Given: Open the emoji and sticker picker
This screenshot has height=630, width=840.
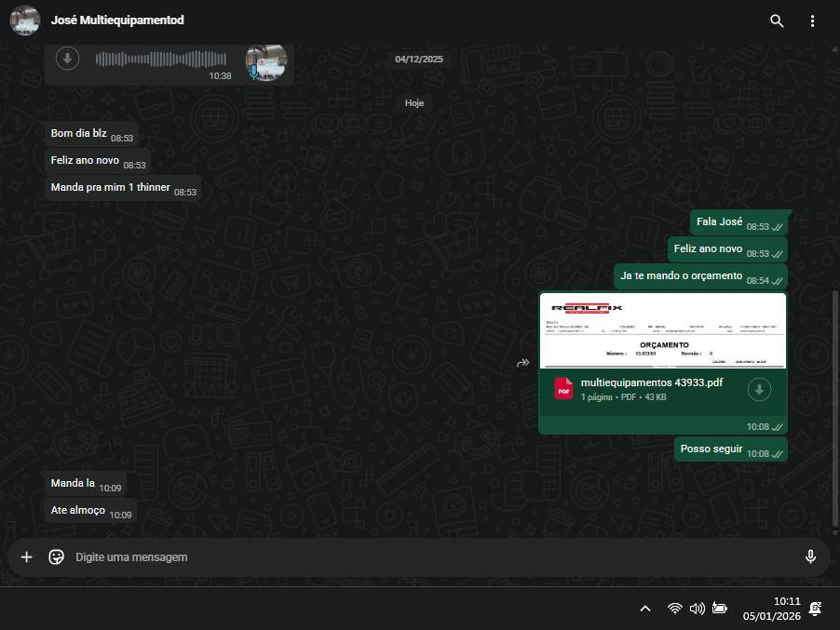Looking at the screenshot, I should pos(56,556).
